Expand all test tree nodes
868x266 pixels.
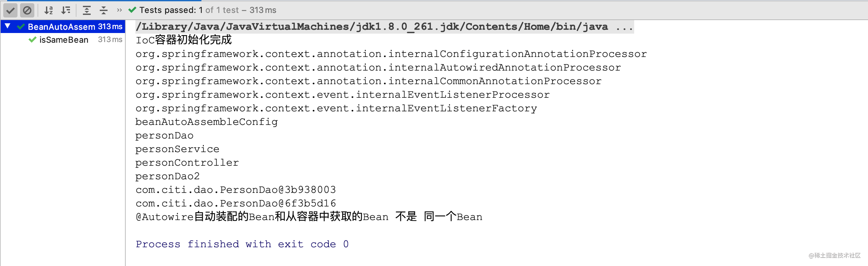tap(86, 10)
